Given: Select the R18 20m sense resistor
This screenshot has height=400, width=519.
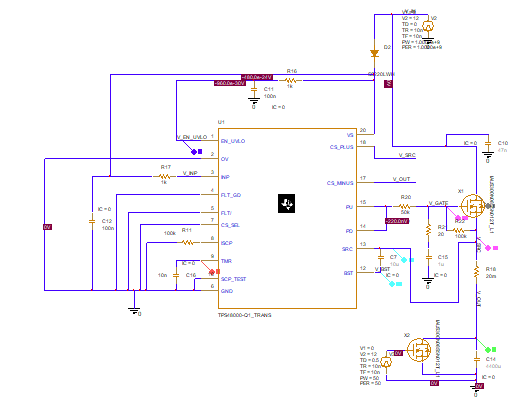Looking at the screenshot, I should 476,271.
